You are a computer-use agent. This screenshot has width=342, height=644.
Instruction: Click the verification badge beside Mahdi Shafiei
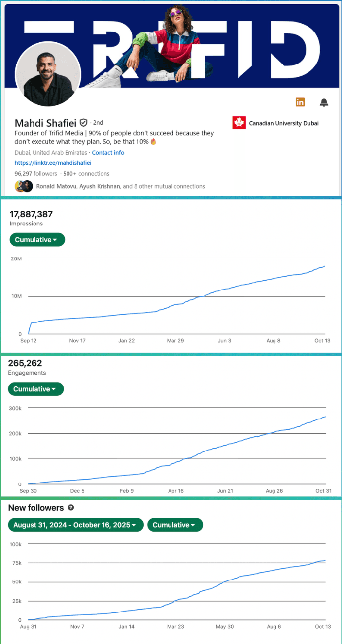83,122
